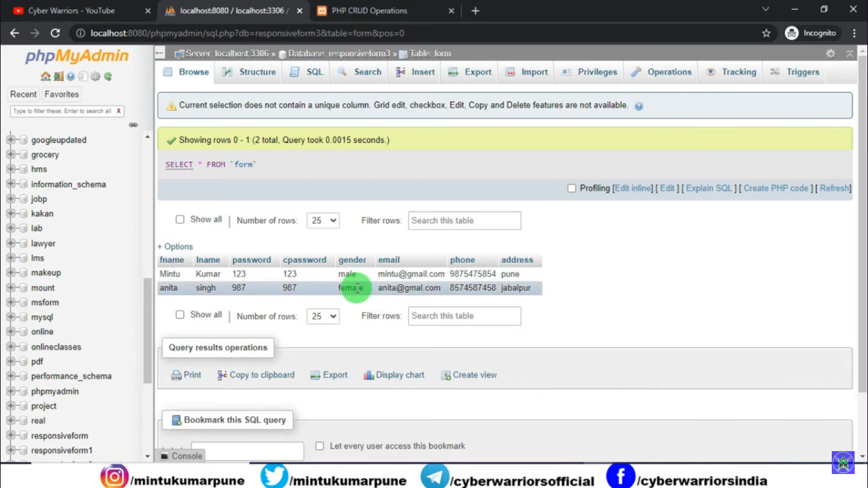Check the upper Show all checkbox
This screenshot has width=868, height=488.
pyautogui.click(x=180, y=219)
